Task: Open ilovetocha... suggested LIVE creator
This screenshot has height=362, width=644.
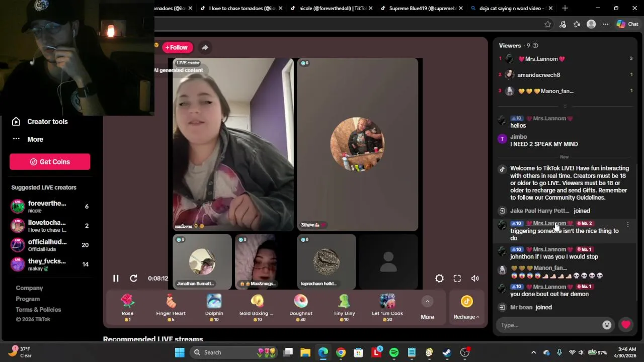Action: (x=50, y=226)
